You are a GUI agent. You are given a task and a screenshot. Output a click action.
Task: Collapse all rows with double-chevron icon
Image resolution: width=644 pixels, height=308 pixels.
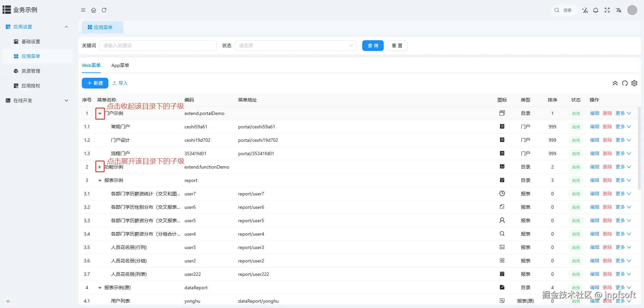[615, 83]
